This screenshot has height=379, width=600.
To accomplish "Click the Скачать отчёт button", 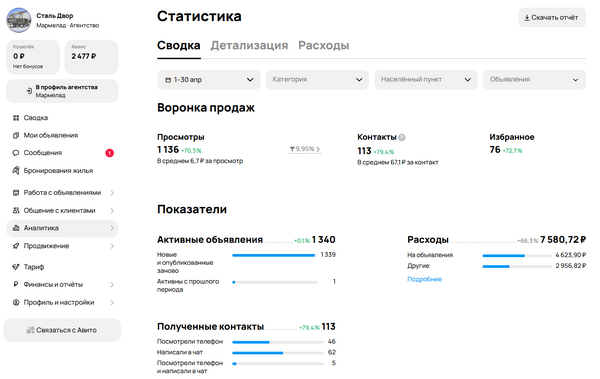I will click(x=552, y=18).
